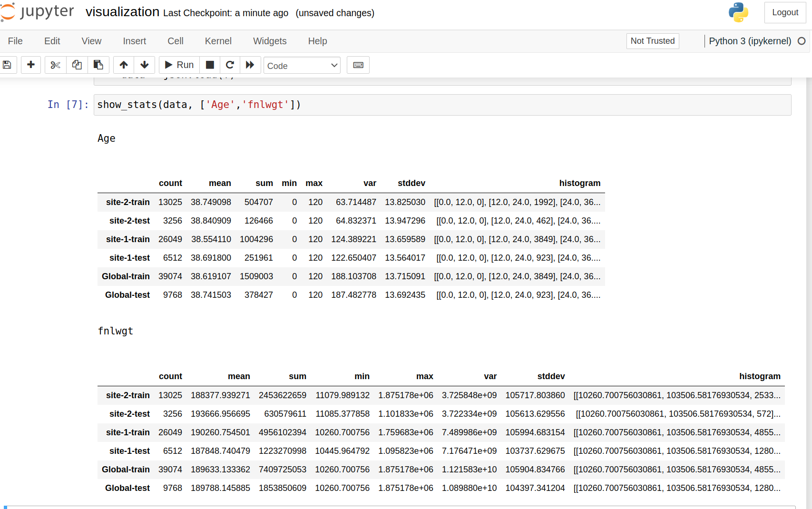Screen dimensions: 812x509
Task: Restart kernel and run all cells icon
Action: [x=250, y=65]
